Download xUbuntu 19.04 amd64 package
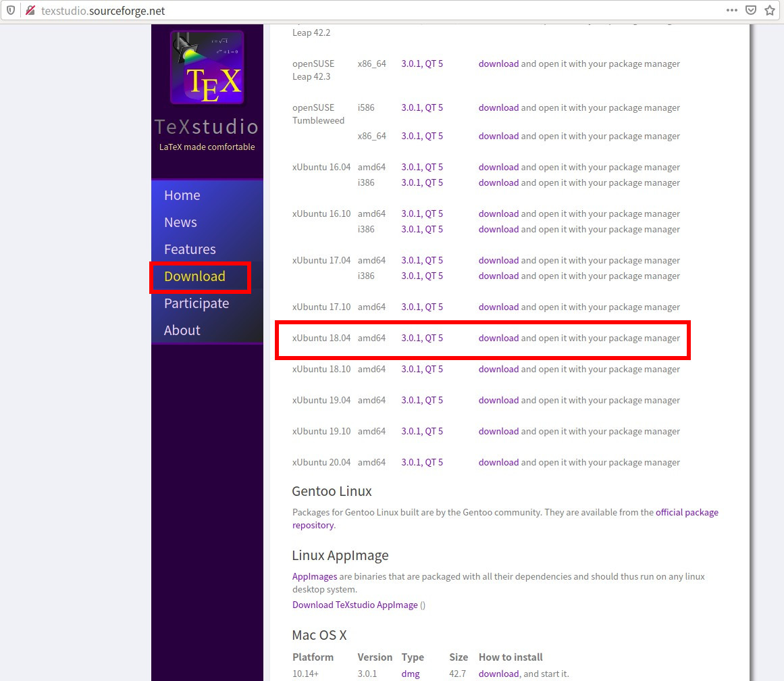The width and height of the screenshot is (784, 681). [x=498, y=401]
